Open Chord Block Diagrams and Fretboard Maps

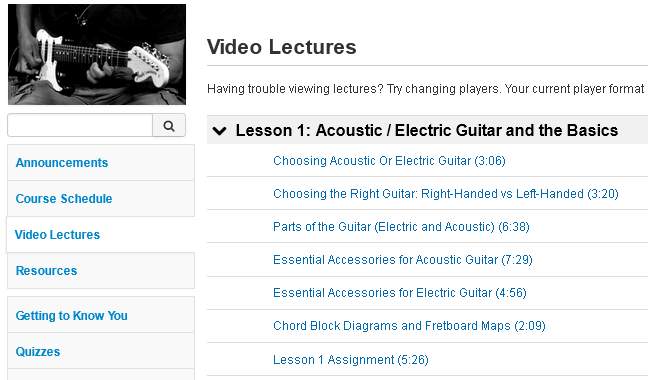coord(409,326)
